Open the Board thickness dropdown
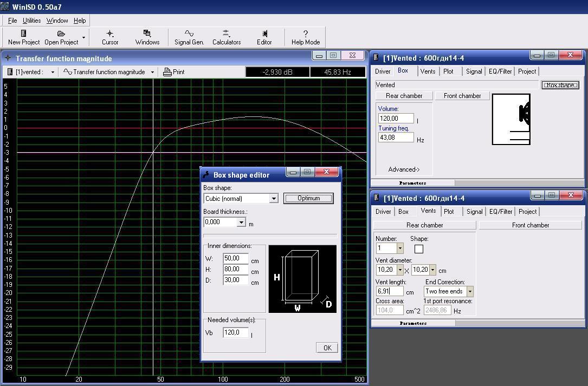 241,223
